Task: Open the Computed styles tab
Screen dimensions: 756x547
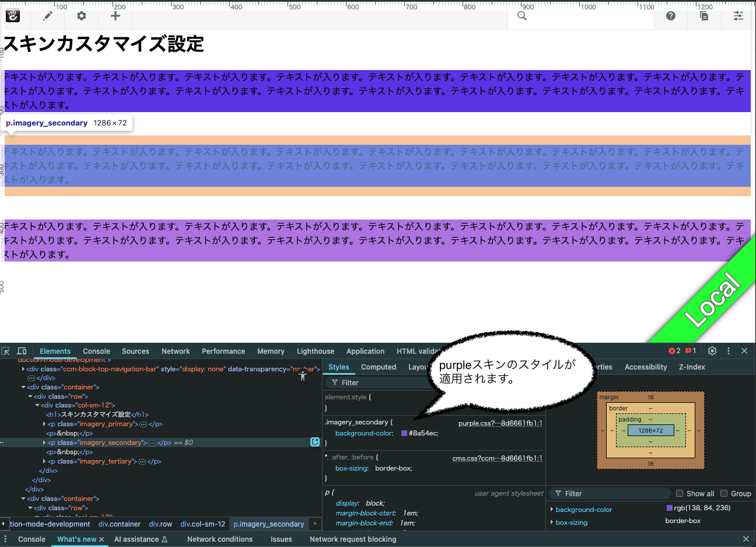Action: click(379, 367)
